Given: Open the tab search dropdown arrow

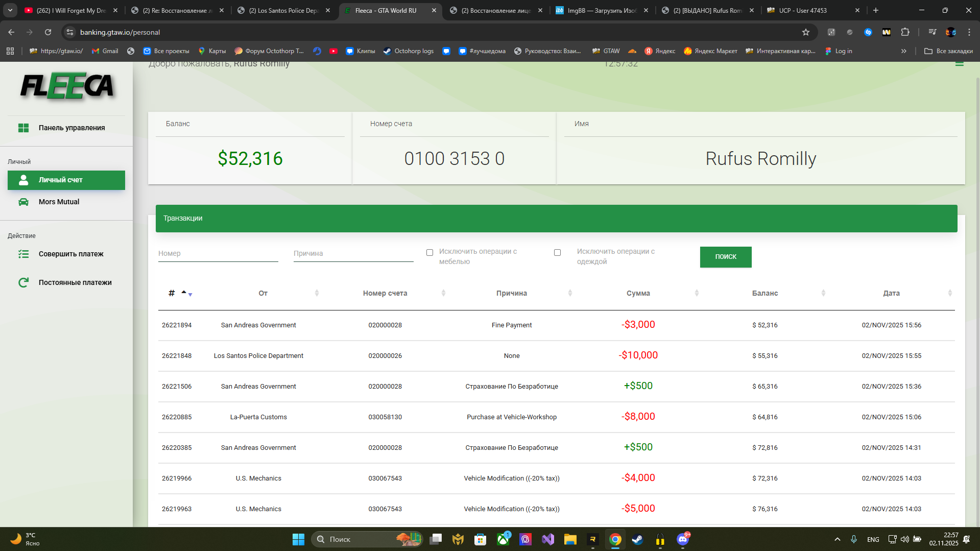Looking at the screenshot, I should click(x=10, y=10).
